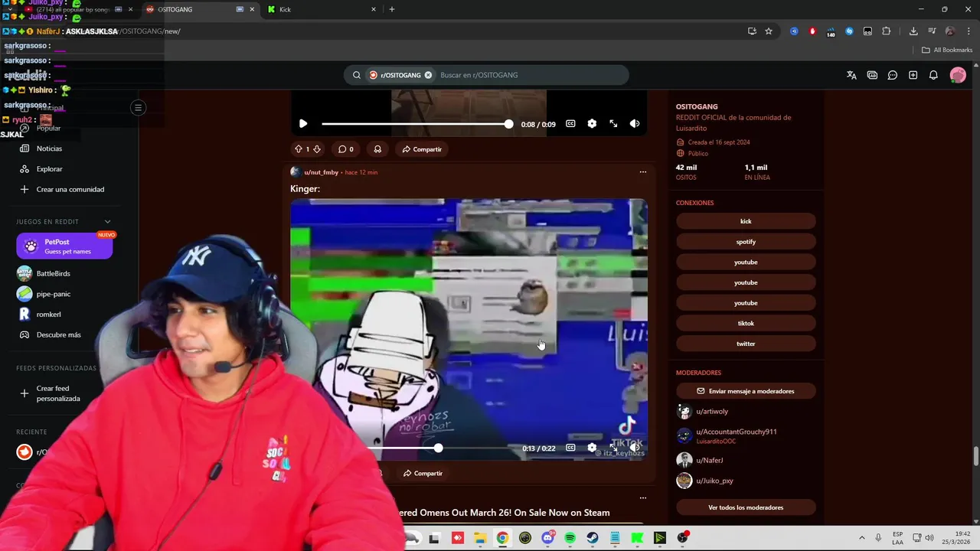
Task: Click Ver todos los moderadores
Action: tap(746, 507)
